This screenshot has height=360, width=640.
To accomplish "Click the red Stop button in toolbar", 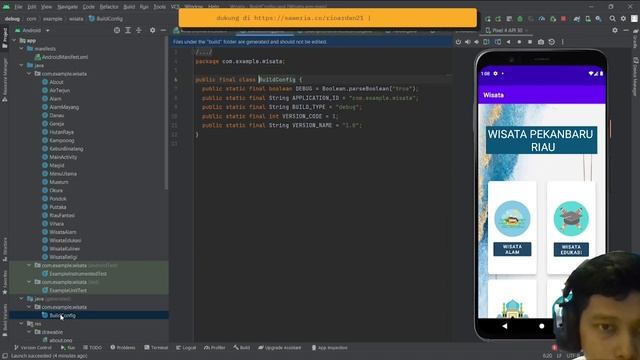I will tap(564, 19).
